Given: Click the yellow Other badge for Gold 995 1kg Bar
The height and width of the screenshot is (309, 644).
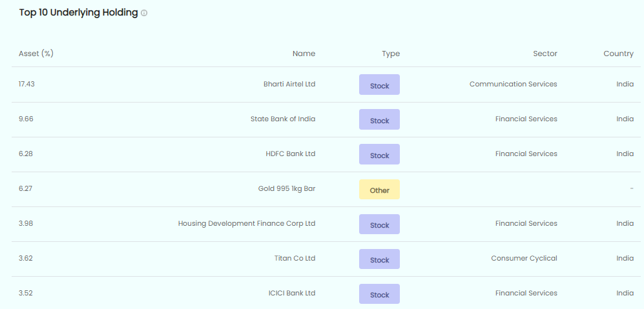Looking at the screenshot, I should pos(379,190).
